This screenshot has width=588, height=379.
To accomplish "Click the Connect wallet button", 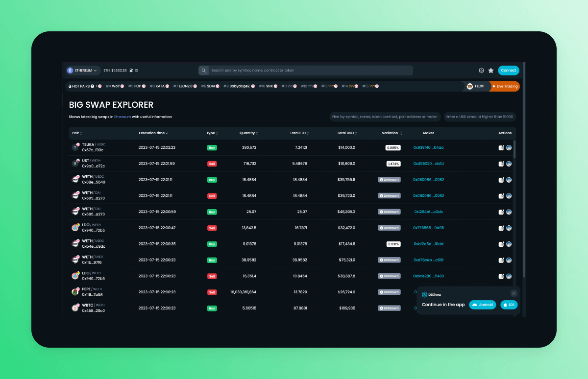I will tap(508, 71).
